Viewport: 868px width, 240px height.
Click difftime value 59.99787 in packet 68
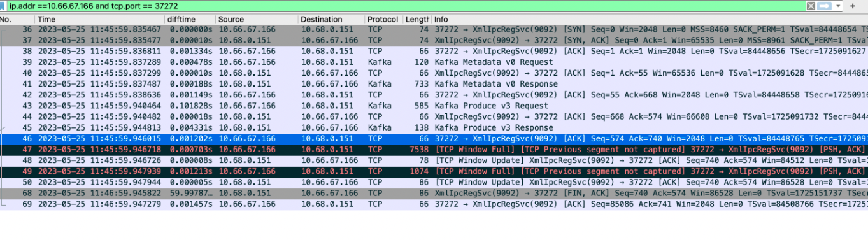(190, 192)
